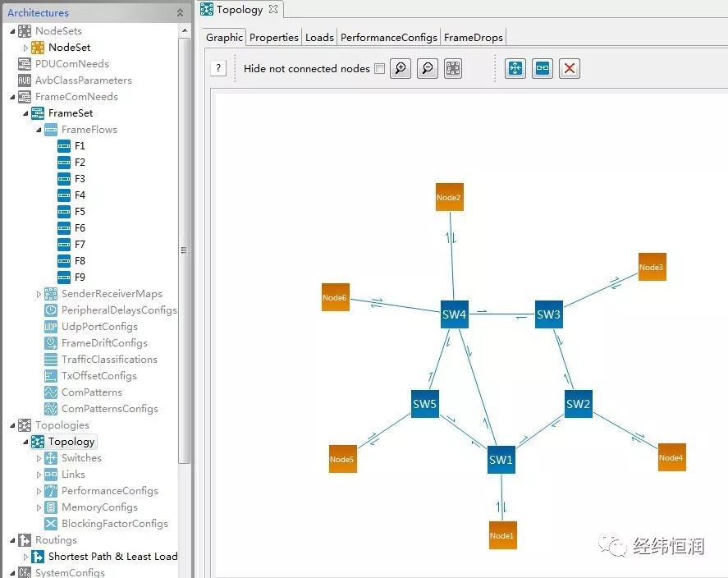Select the orange Node6 box
Screen dimensions: 728x578
[335, 297]
